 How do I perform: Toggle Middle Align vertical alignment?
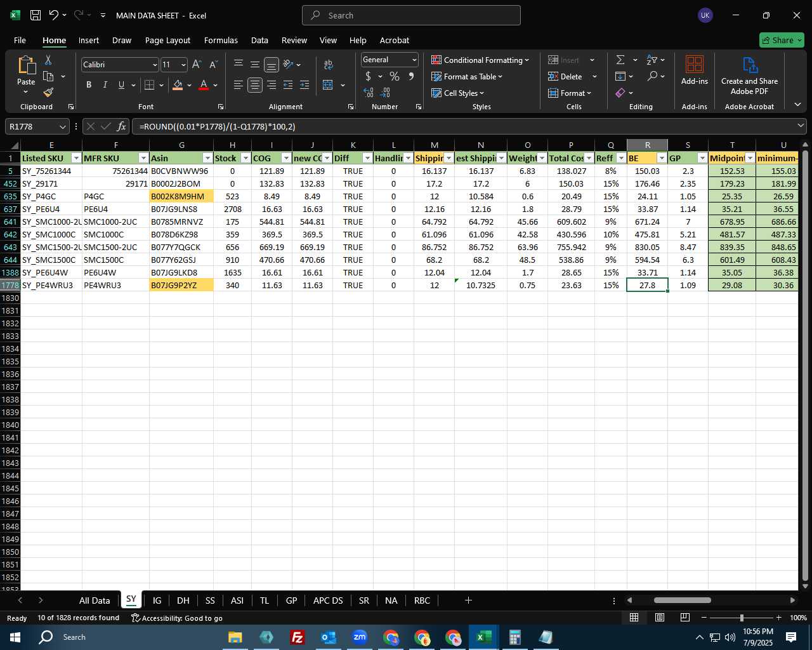point(255,64)
